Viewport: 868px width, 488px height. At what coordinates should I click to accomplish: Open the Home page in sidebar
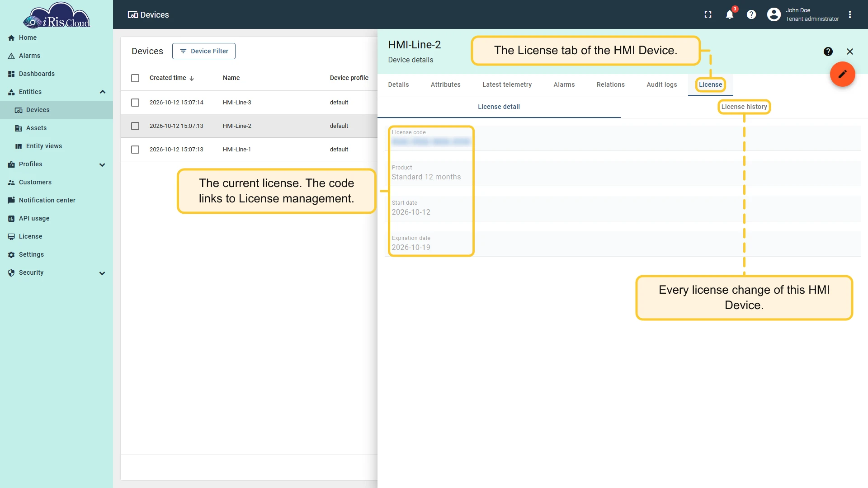57,38
